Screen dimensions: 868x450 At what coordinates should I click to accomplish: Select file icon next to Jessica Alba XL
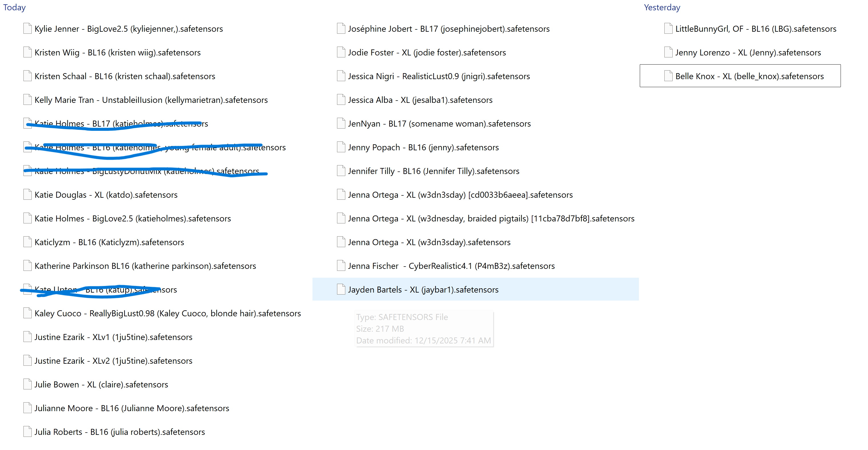(341, 100)
